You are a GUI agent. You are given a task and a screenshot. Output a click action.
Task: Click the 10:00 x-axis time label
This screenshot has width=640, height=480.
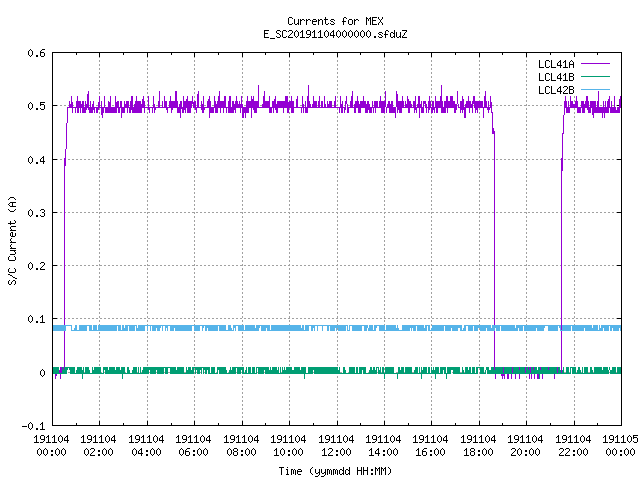point(289,452)
